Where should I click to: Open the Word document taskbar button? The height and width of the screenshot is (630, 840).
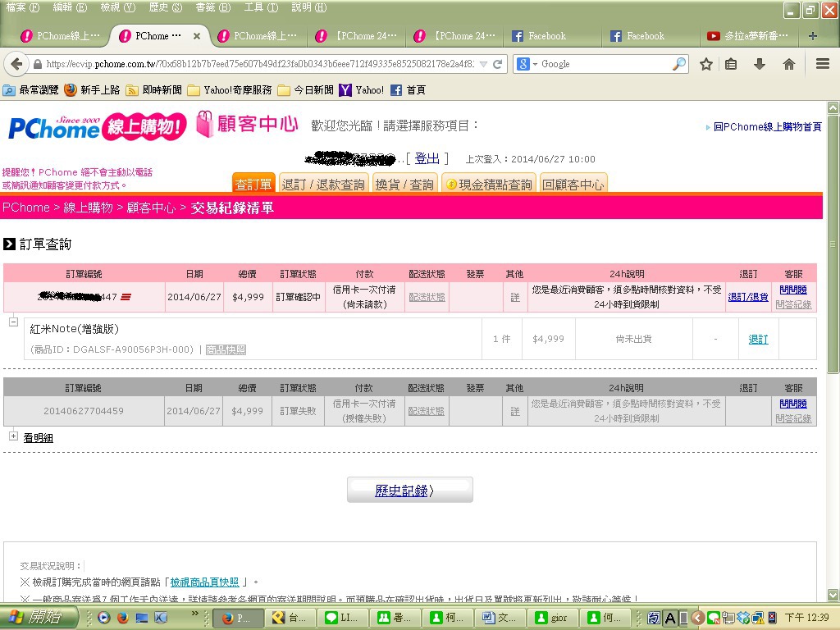point(500,618)
